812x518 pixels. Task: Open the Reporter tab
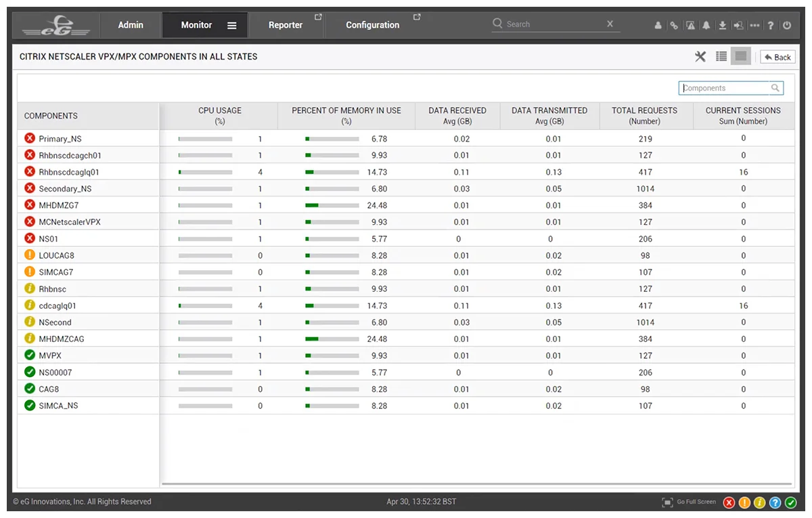coord(286,25)
